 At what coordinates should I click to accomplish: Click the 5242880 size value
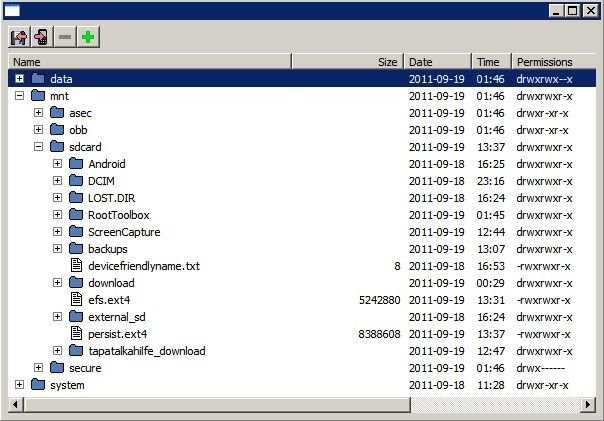click(x=379, y=300)
